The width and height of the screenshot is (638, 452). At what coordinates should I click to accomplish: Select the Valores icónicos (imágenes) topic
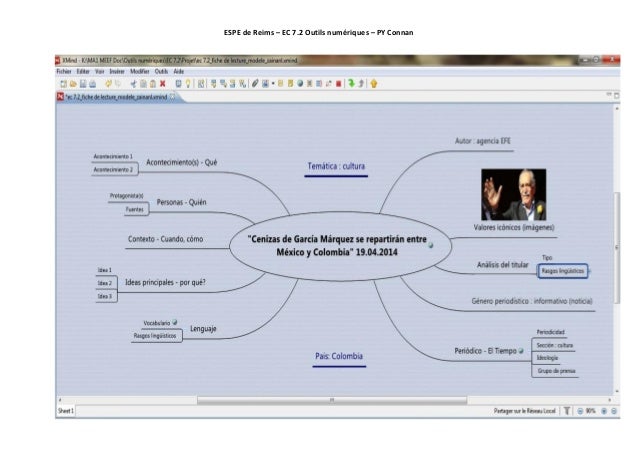[x=514, y=227]
